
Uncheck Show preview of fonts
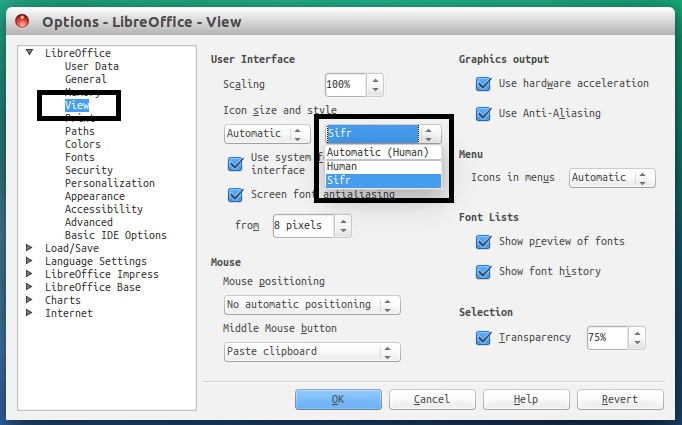[x=483, y=241]
